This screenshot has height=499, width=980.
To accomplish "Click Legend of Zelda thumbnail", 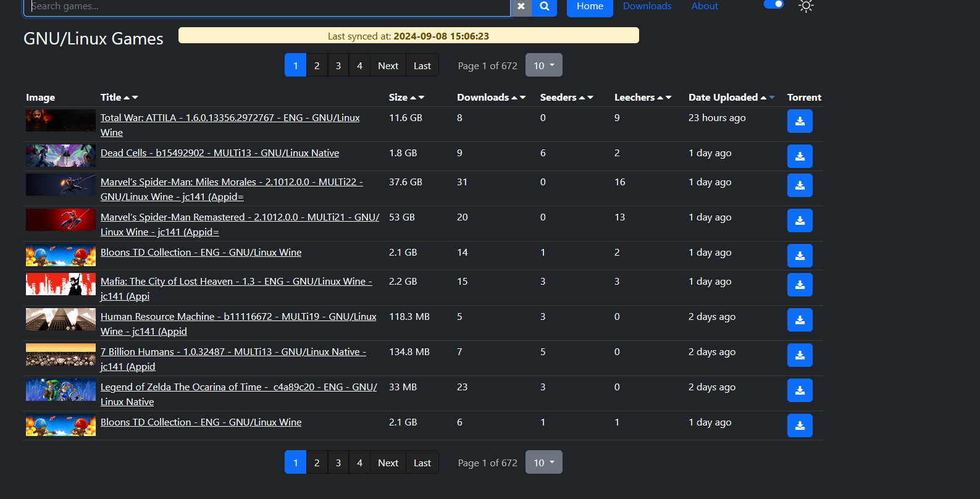I will [61, 390].
